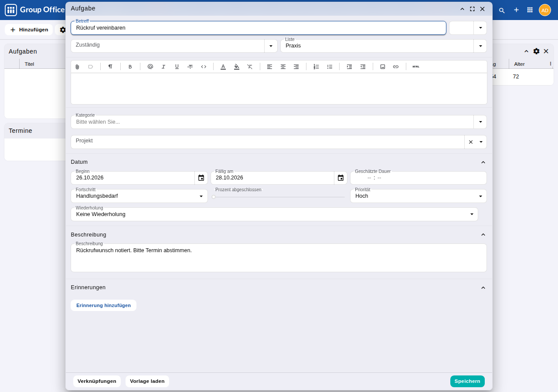Click the @ mention icon
Screen dimensions: 558x392
[x=150, y=67]
